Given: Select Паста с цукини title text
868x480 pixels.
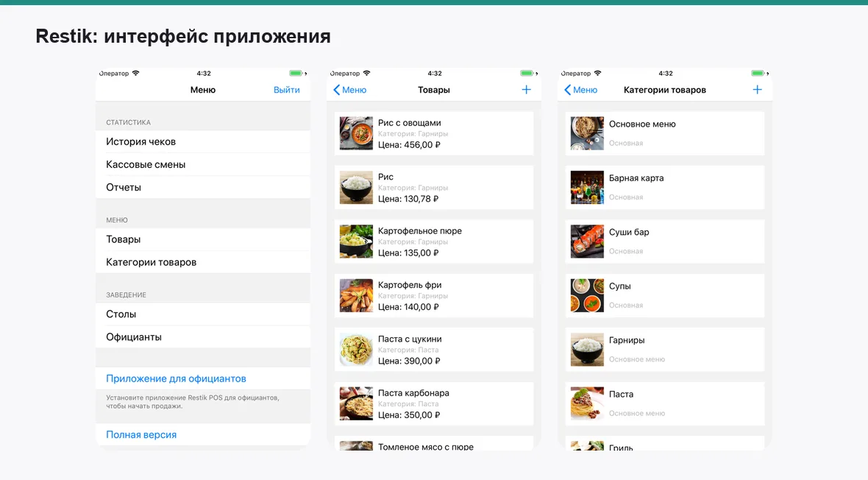Looking at the screenshot, I should tap(410, 339).
